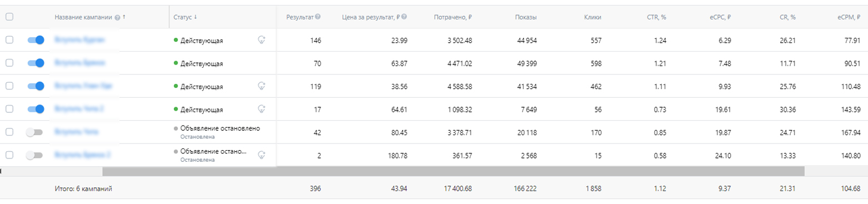Viewport: 868px width, 204px height.
Task: Click the help icon beside Результат header
Action: [318, 17]
